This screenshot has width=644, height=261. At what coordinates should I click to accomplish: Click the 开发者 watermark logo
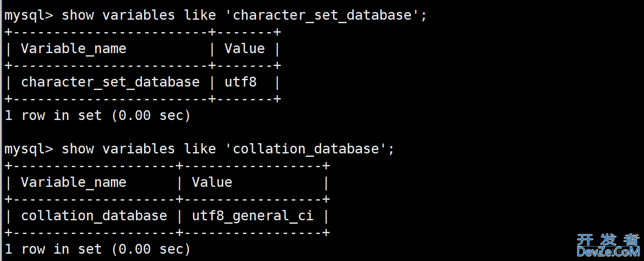coord(608,239)
